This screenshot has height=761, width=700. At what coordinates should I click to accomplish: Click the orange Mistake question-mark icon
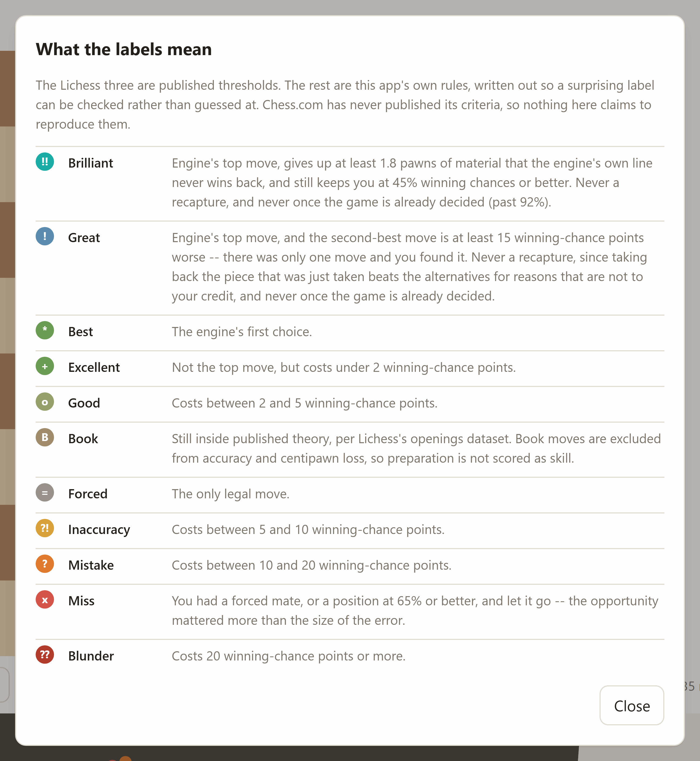coord(45,564)
